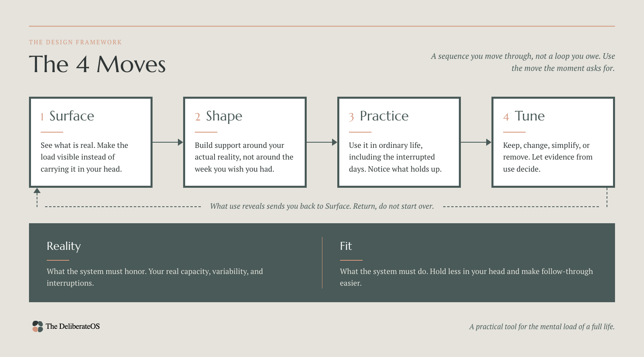Screen dimensions: 644x357
Task: Click the Fit heading in dark panel
Action: pos(346,246)
